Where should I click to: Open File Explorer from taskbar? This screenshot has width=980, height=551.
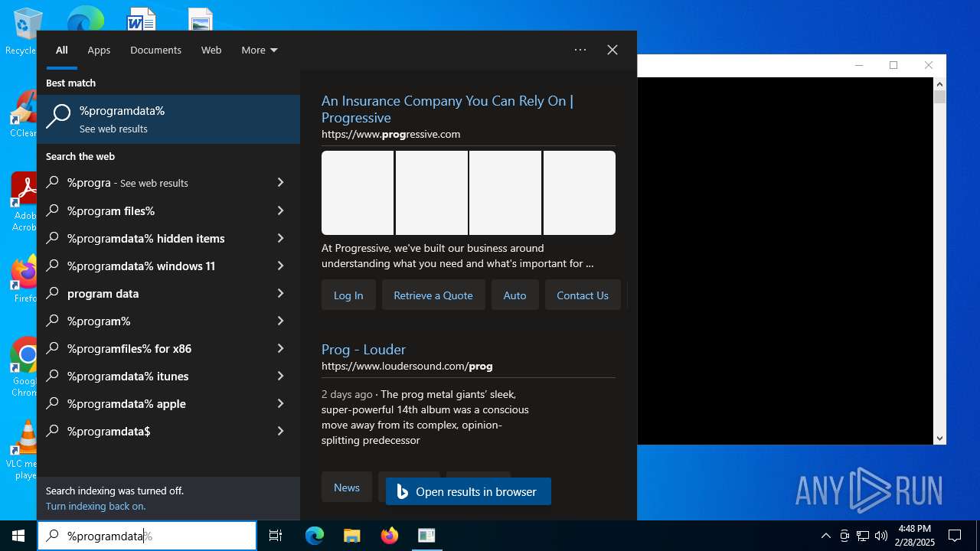click(351, 536)
